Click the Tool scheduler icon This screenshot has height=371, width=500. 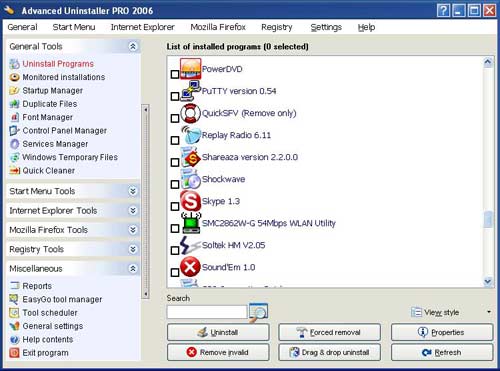point(14,312)
